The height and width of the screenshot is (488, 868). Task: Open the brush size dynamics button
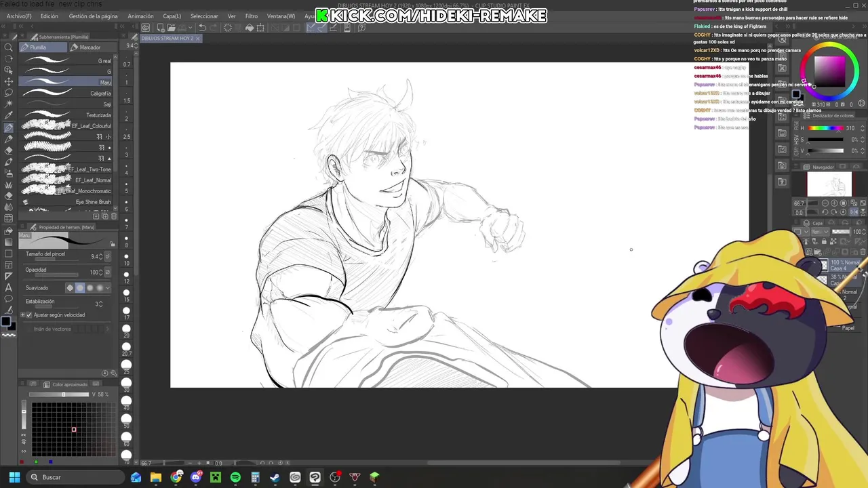[x=108, y=256]
